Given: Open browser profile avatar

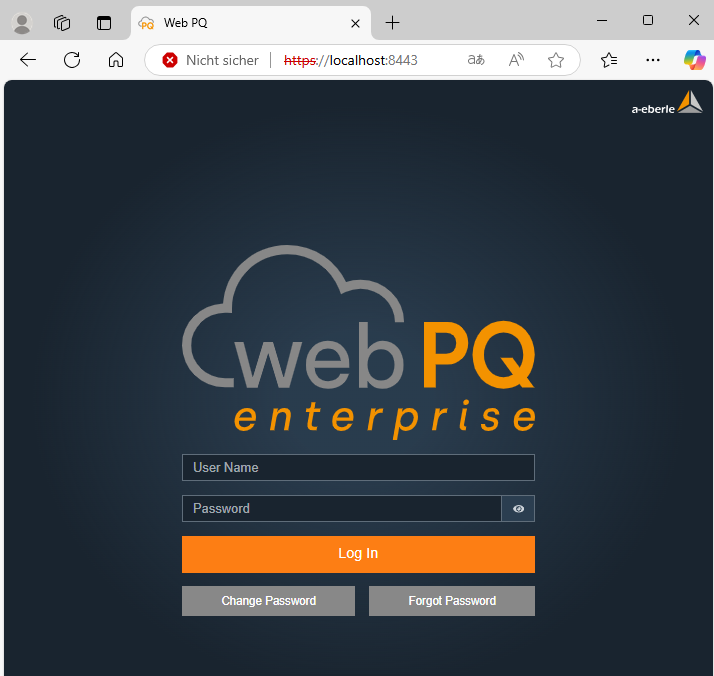Looking at the screenshot, I should click(21, 22).
